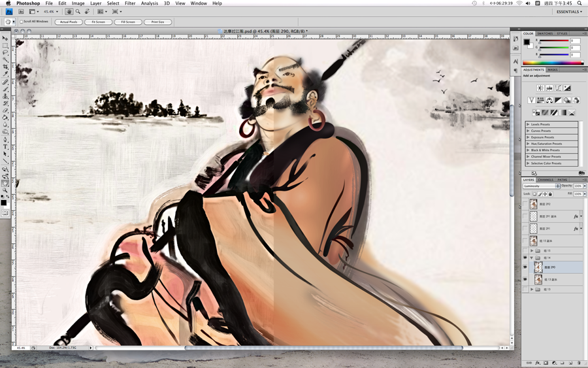The image size is (588, 368).
Task: Select the Rectangular Marquee tool
Action: pyautogui.click(x=5, y=46)
